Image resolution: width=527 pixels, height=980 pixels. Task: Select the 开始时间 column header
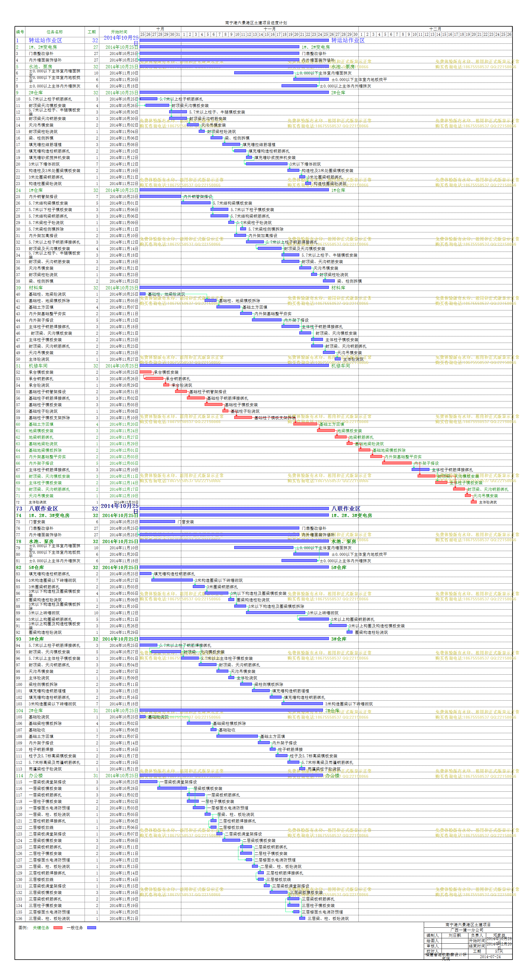pyautogui.click(x=119, y=32)
